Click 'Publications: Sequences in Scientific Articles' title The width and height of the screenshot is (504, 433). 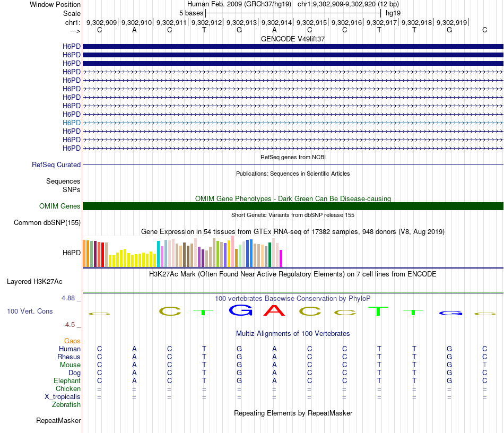(x=293, y=174)
